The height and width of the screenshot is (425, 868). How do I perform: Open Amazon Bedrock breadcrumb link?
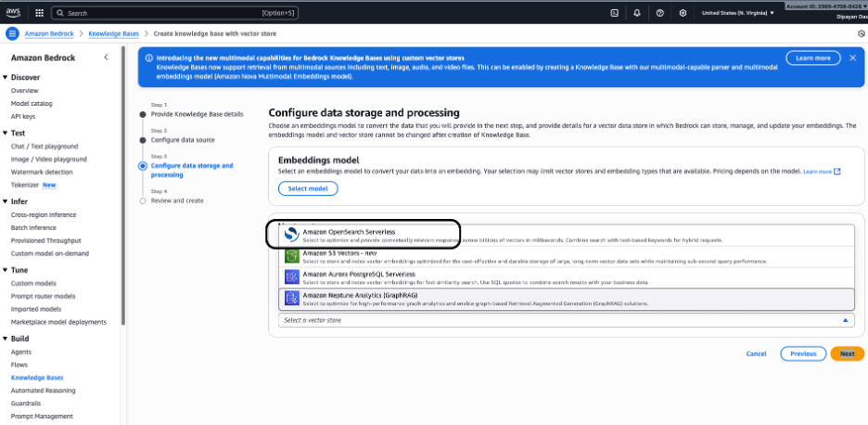click(x=49, y=33)
